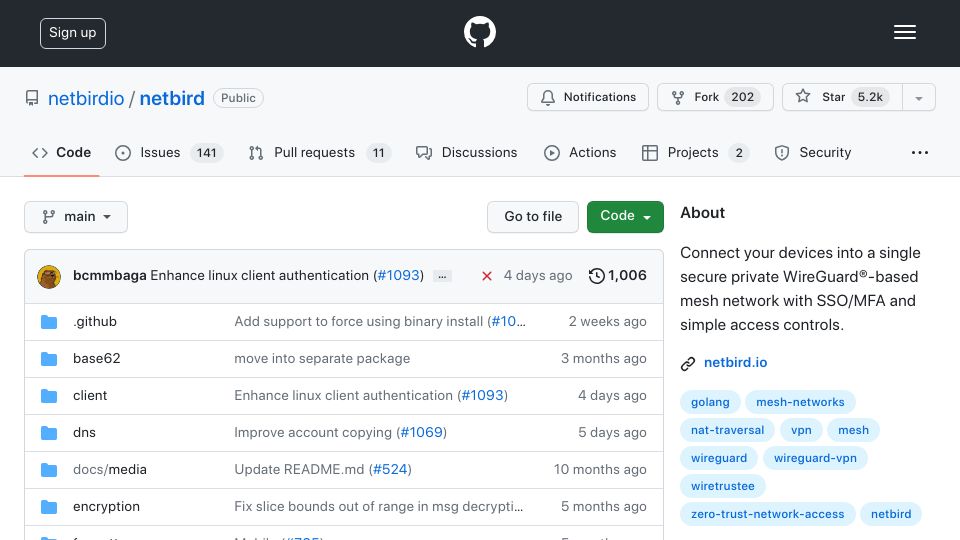Open commit 'Fix slice bounds out of range'

coord(378,506)
